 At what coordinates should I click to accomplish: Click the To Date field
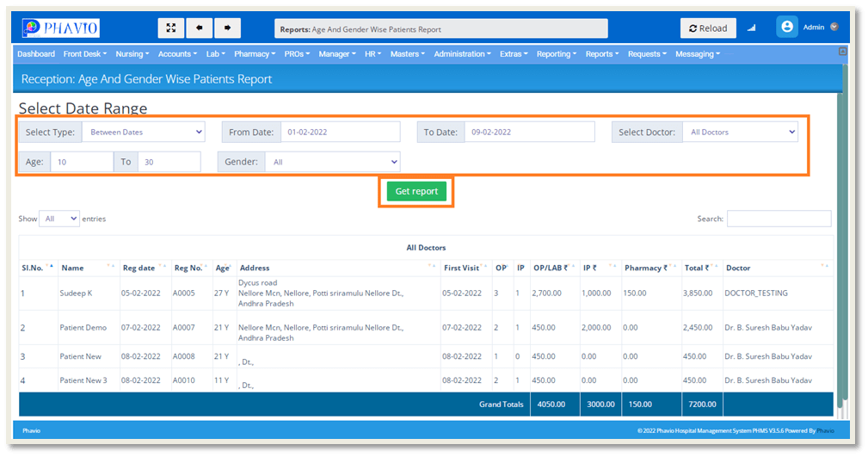point(529,132)
